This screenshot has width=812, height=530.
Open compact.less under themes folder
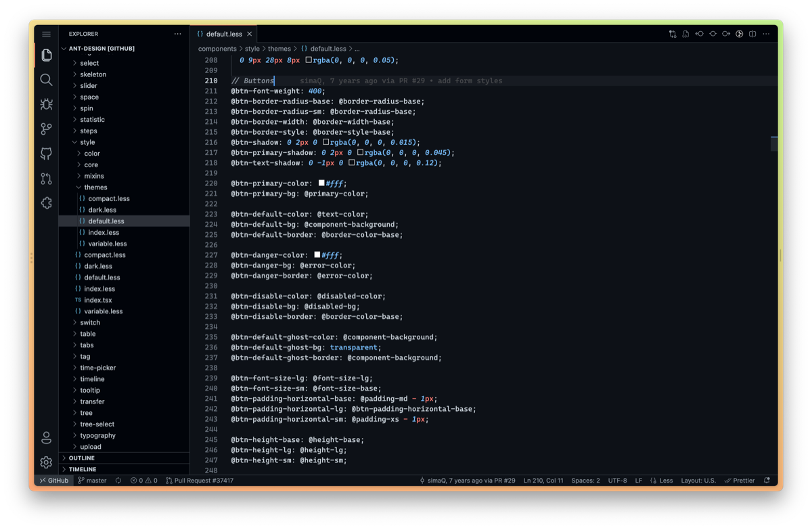click(x=124, y=199)
